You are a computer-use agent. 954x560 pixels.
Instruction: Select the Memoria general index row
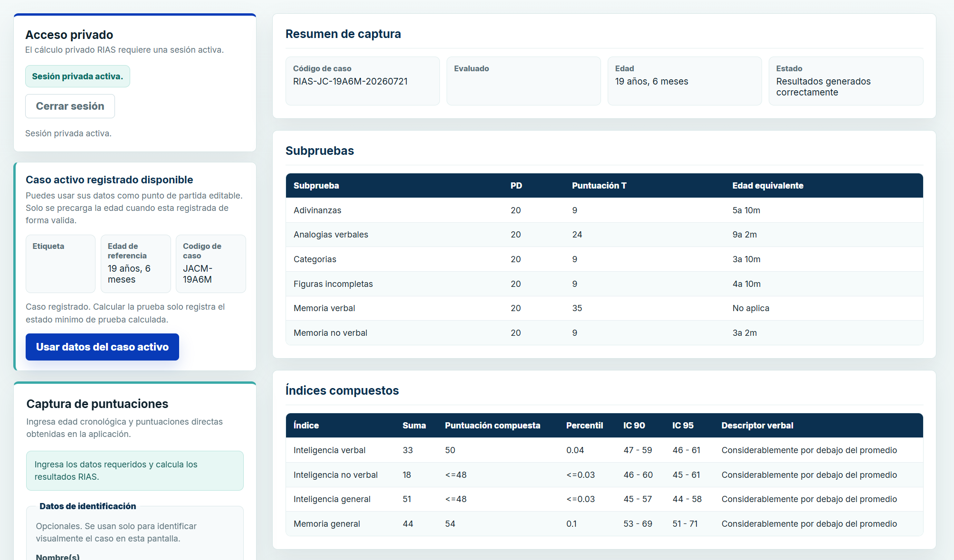(604, 524)
